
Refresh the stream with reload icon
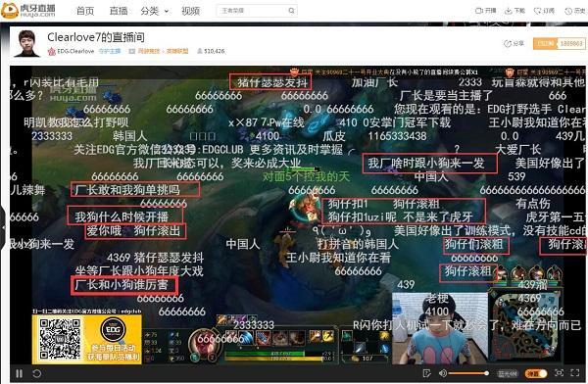pyautogui.click(x=37, y=373)
